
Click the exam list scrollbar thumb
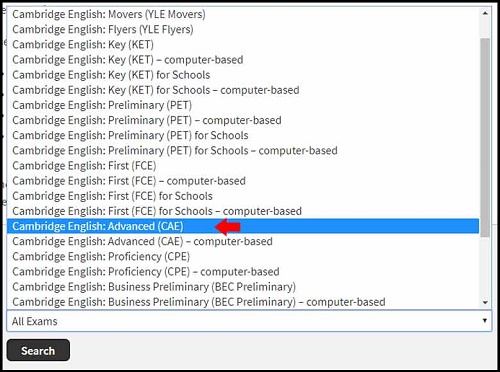[485, 137]
